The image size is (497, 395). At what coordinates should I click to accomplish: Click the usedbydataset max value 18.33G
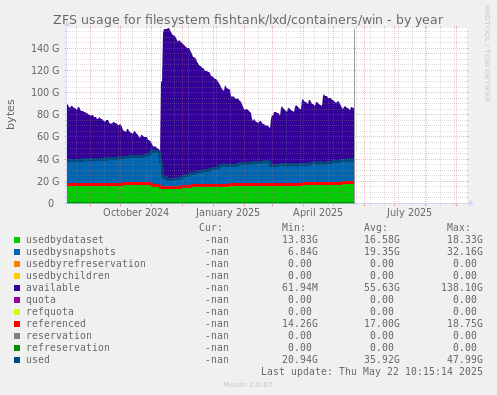465,240
